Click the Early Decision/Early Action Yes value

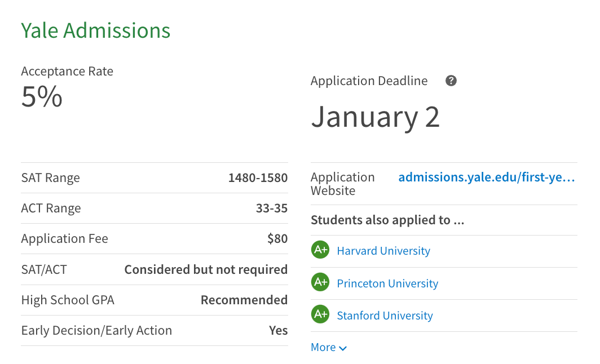tap(278, 330)
